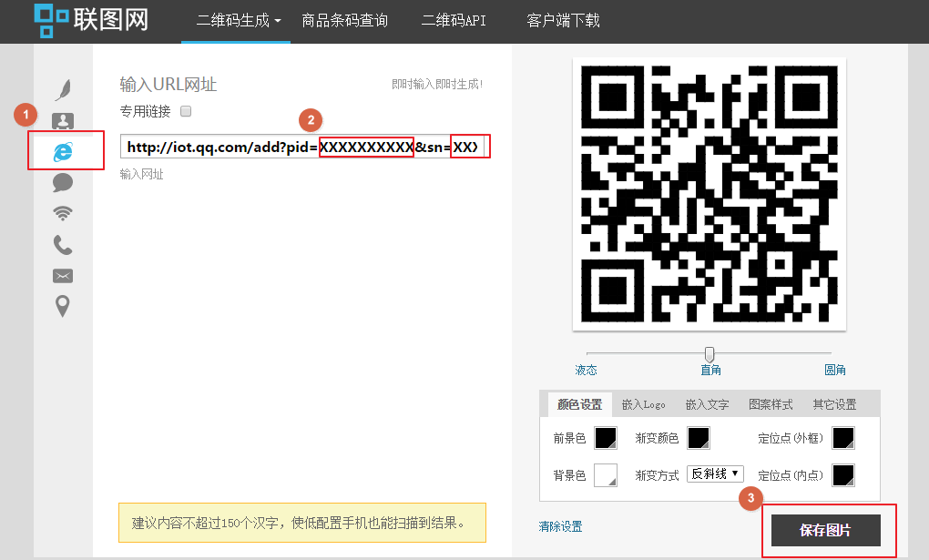The width and height of the screenshot is (929, 560).
Task: Switch to the 嵌入文字 tab
Action: point(708,404)
